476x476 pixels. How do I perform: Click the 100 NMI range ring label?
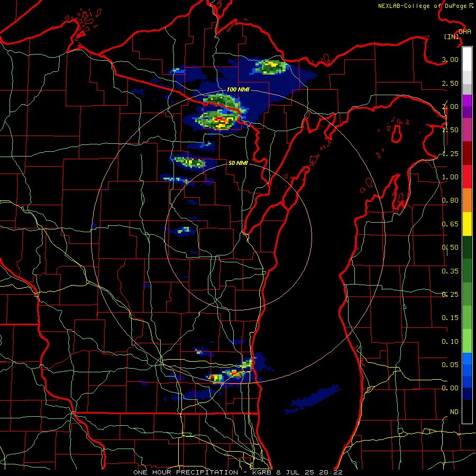pyautogui.click(x=239, y=89)
